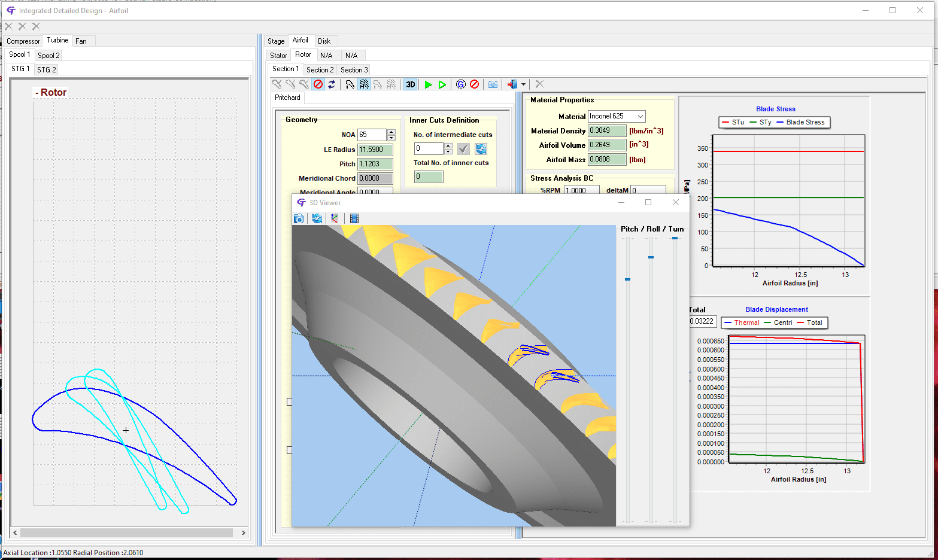Click the axes icon in 3D Viewer
The height and width of the screenshot is (560, 938).
coord(335,218)
